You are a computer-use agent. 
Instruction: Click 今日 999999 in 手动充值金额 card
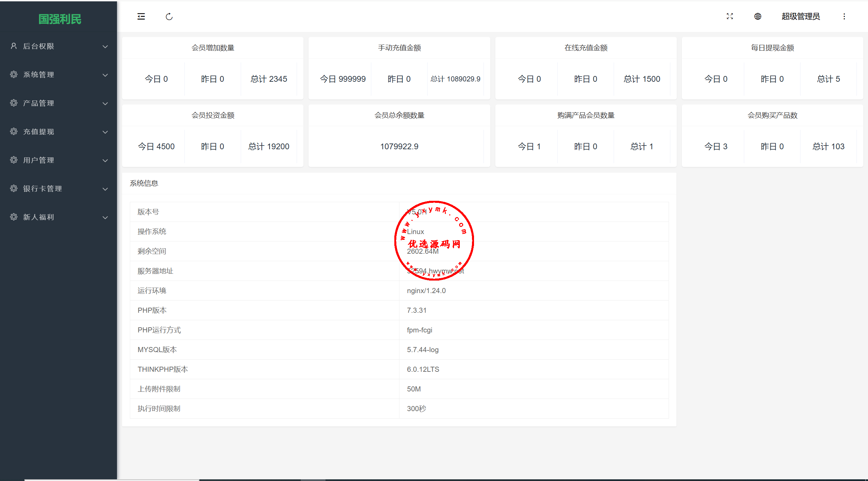[343, 79]
